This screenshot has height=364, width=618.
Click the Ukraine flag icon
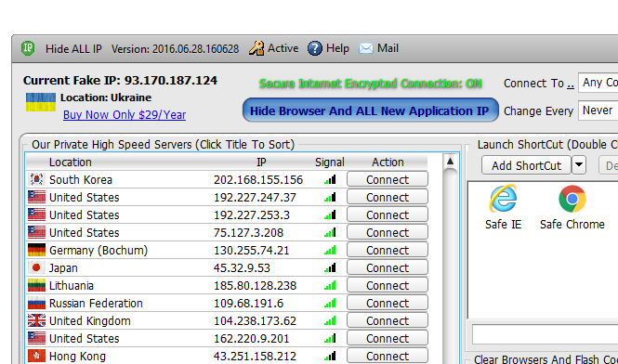41,102
